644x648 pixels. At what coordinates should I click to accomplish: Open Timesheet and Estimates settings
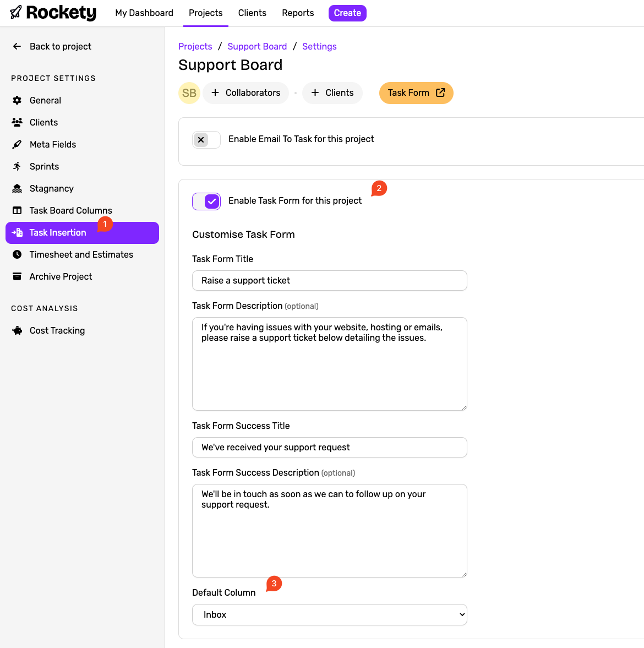(82, 254)
